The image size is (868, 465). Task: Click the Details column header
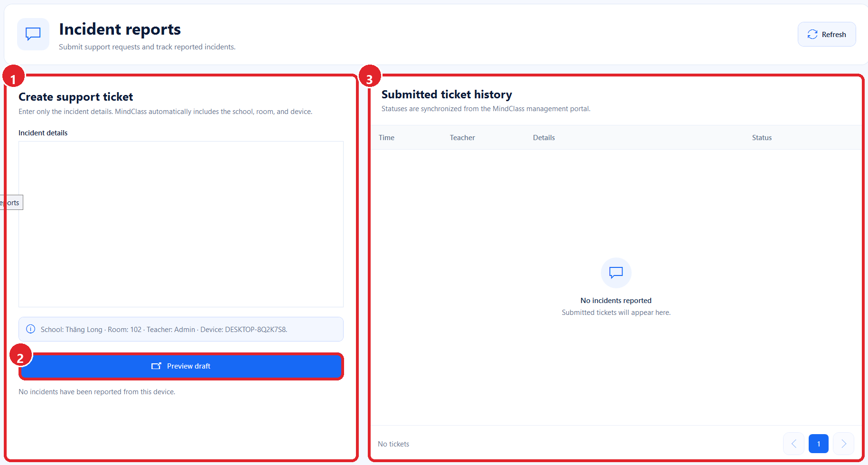[x=544, y=138]
